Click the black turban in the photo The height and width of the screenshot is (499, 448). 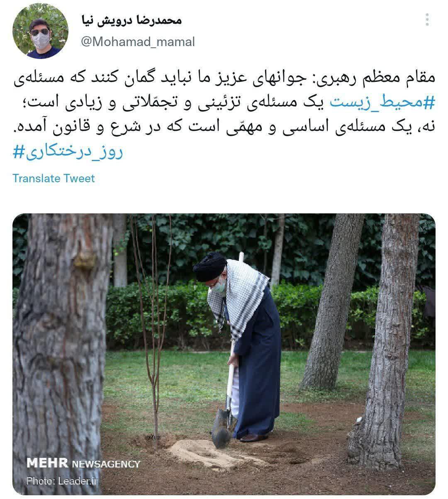[x=210, y=266]
